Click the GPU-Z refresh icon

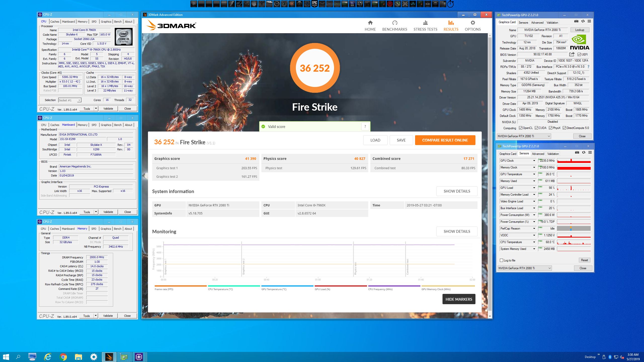(583, 21)
